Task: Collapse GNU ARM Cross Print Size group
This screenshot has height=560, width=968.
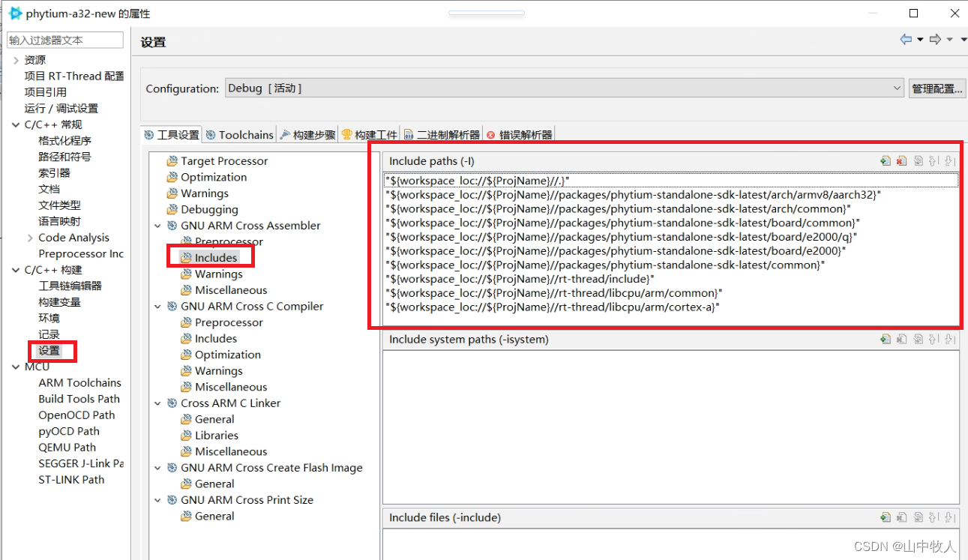Action: [x=157, y=500]
